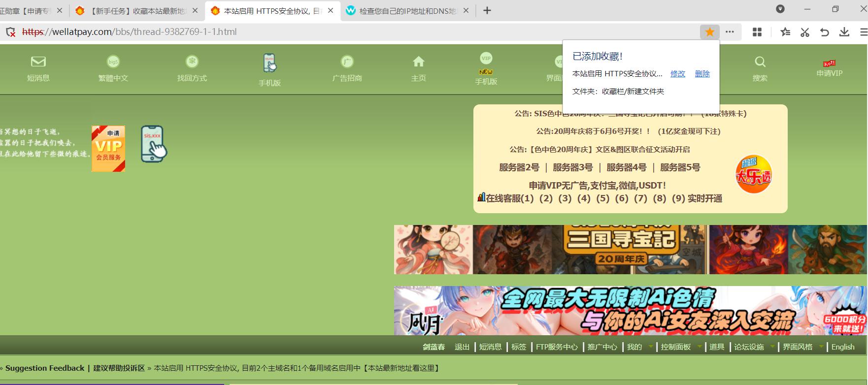Click Suggestion Feedback 建议帮助投诉区 breadcrumb

click(x=75, y=368)
